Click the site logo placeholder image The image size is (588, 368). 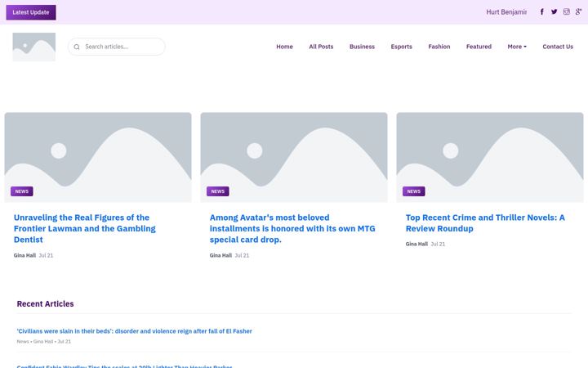34,47
